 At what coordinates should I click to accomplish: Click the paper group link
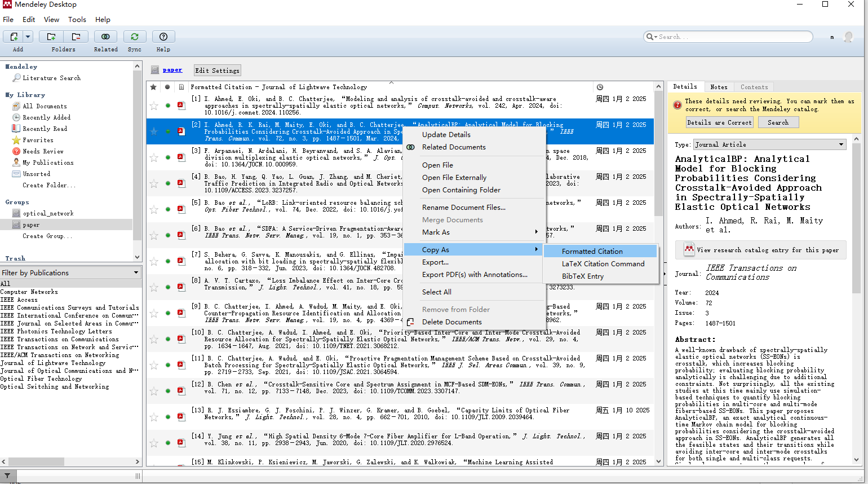tap(172, 70)
